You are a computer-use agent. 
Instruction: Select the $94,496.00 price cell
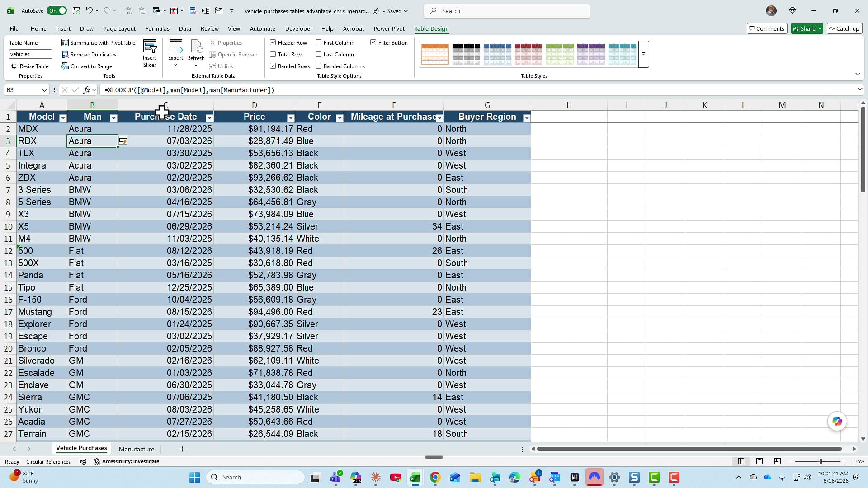[x=254, y=312]
